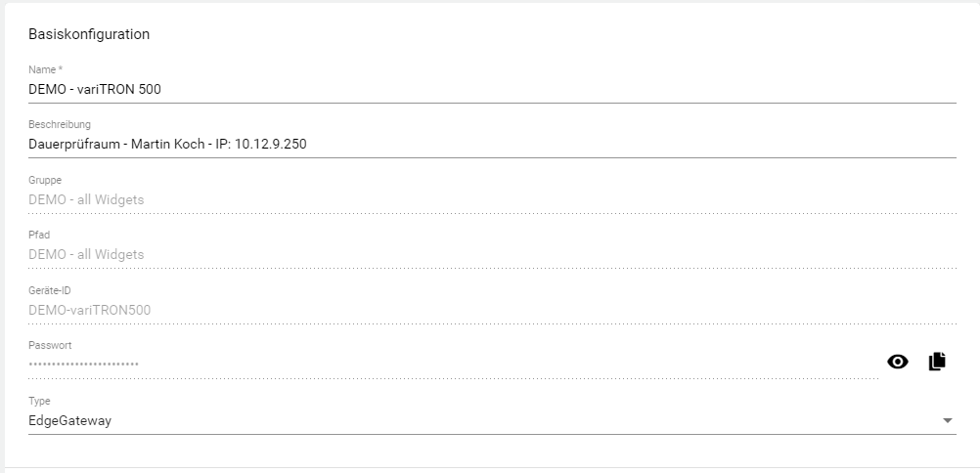This screenshot has width=980, height=473.
Task: Click the Geräte-ID label
Action: tap(50, 290)
